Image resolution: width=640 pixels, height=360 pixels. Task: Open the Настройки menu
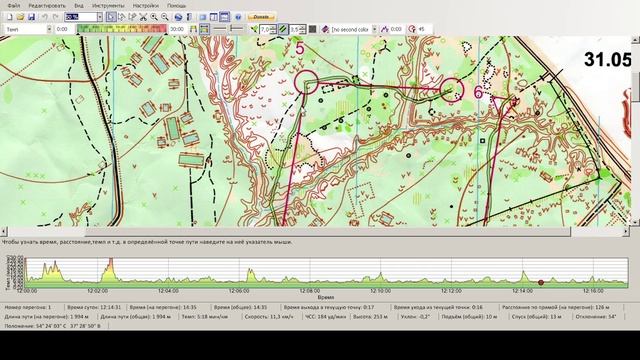146,6
